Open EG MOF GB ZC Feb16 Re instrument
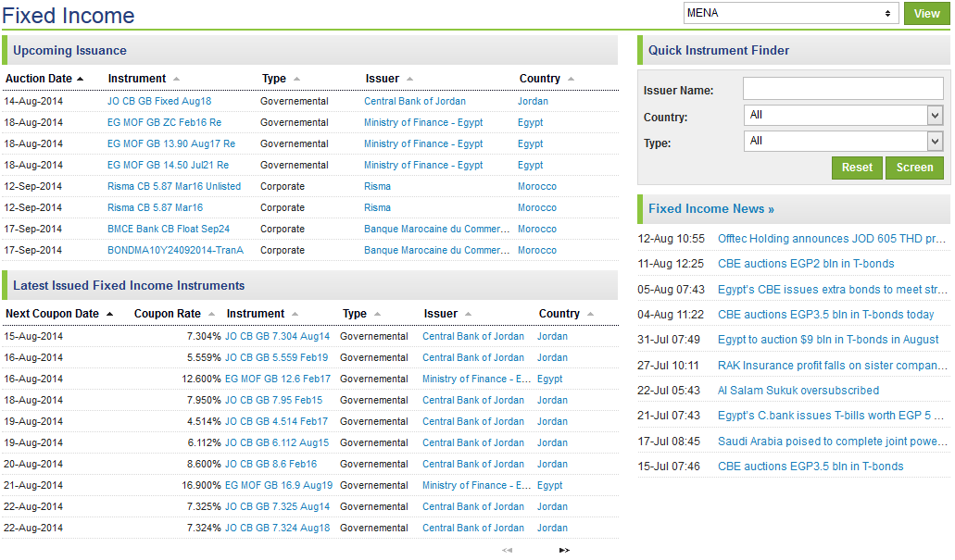The image size is (955, 560). 165,122
